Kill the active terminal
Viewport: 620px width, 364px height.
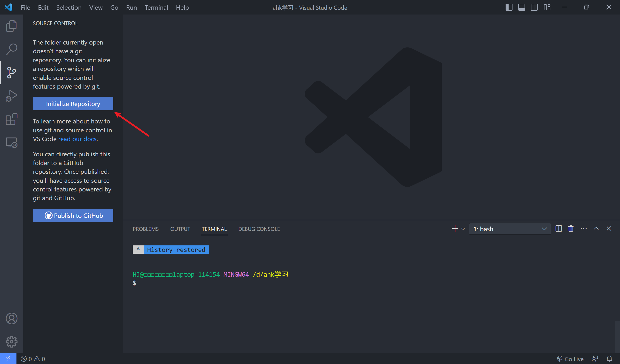click(x=571, y=228)
